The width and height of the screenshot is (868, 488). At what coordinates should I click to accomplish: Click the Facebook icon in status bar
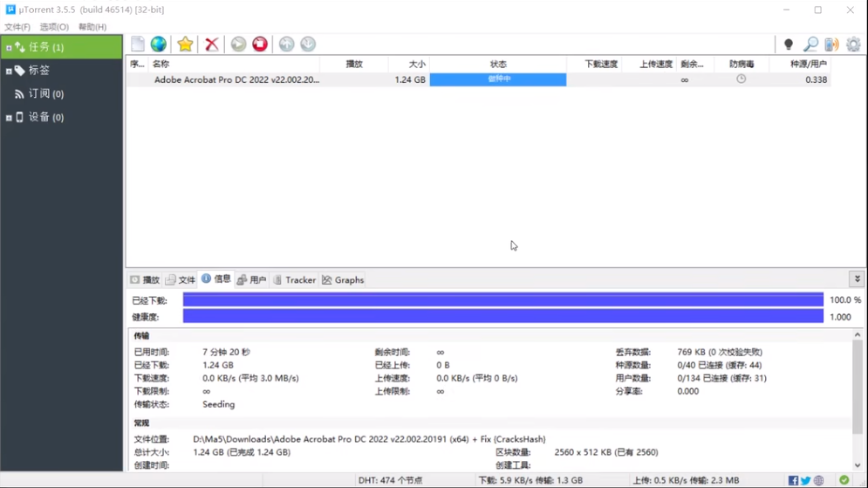(x=793, y=480)
